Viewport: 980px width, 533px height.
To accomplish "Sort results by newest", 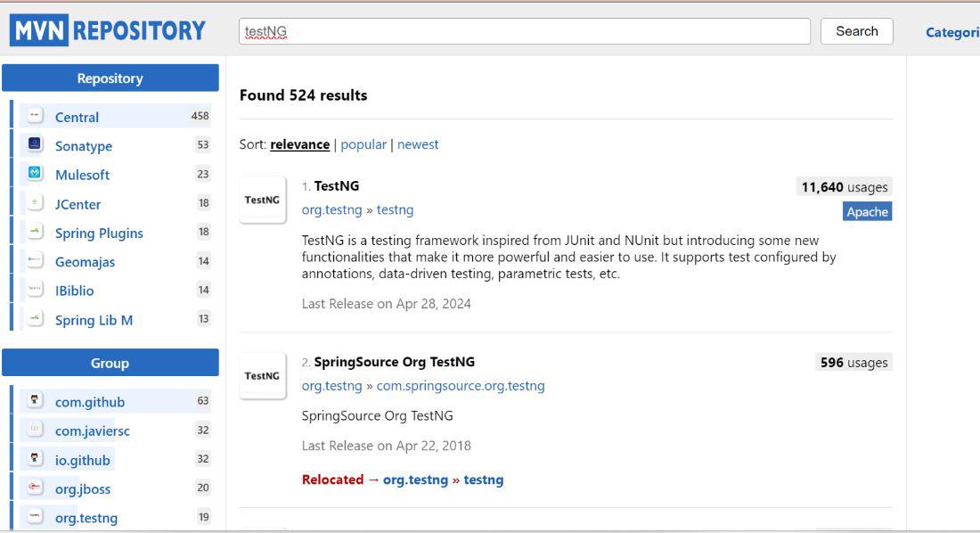I will tap(418, 144).
